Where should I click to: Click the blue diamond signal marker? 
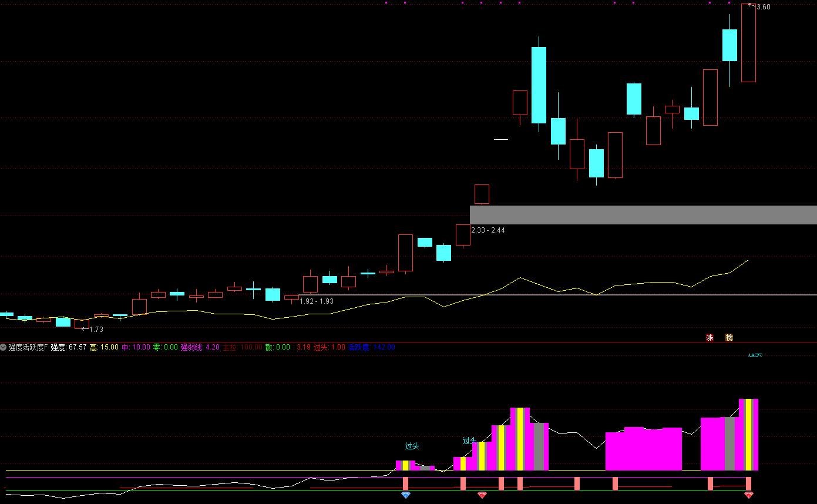click(x=406, y=495)
